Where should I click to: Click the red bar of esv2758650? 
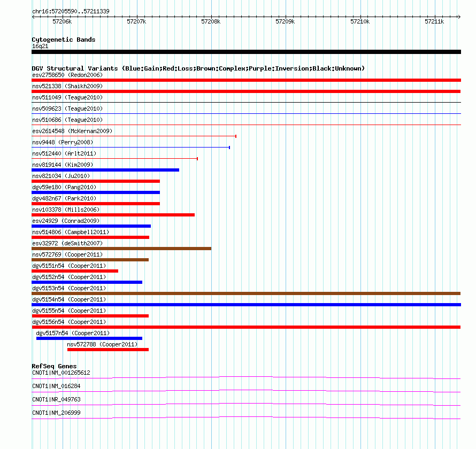coord(246,80)
